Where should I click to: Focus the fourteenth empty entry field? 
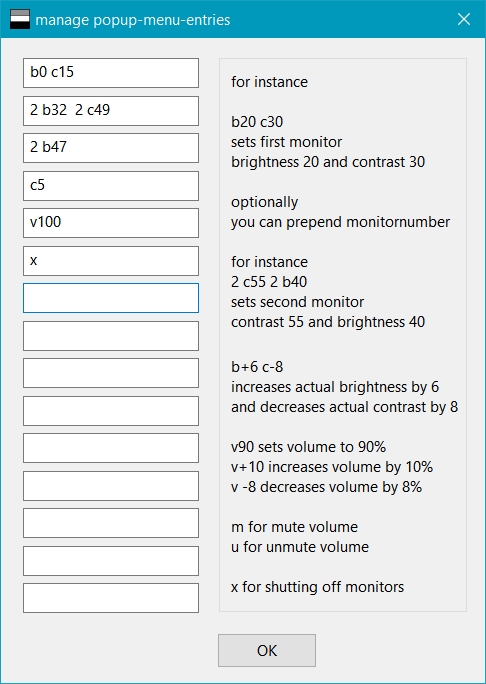[111, 561]
